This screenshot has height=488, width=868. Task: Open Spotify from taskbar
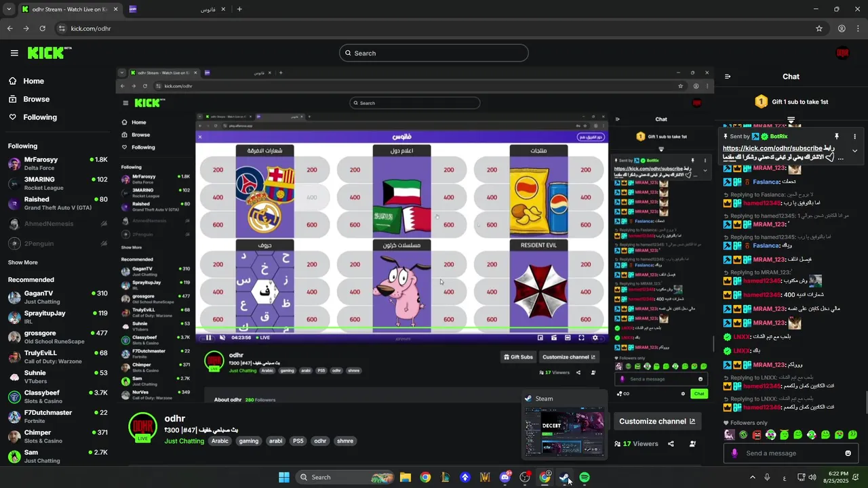[x=585, y=477]
